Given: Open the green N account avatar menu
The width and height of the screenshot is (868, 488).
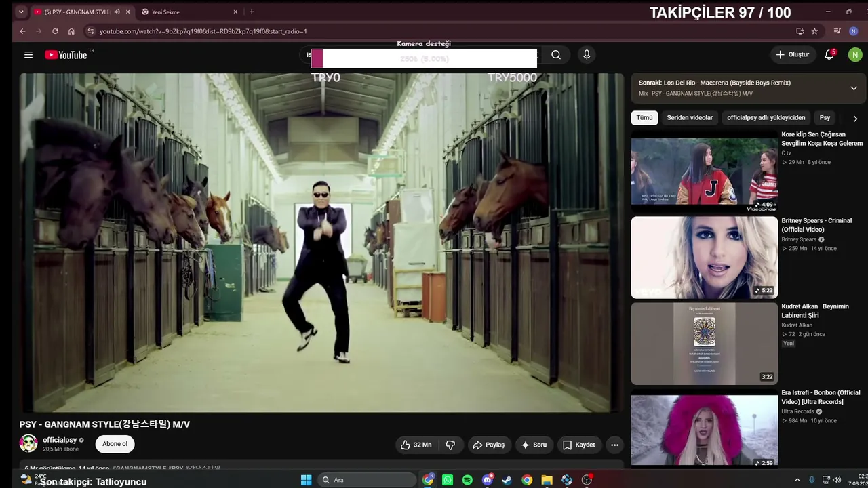Looking at the screenshot, I should [855, 55].
